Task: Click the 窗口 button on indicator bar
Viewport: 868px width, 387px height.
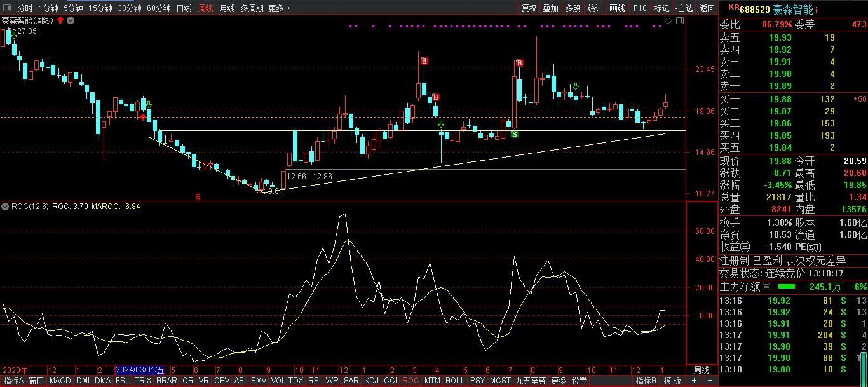Action: coord(37,381)
